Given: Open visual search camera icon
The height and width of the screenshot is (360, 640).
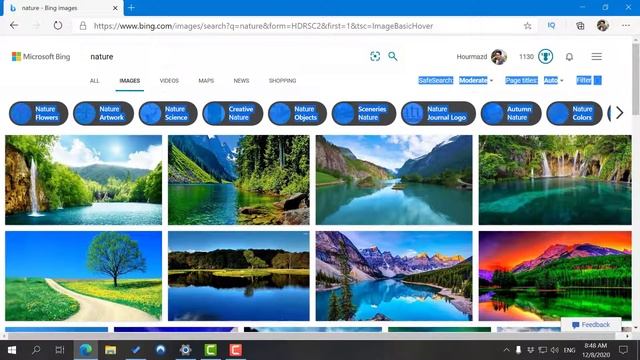Looking at the screenshot, I should click(x=375, y=56).
